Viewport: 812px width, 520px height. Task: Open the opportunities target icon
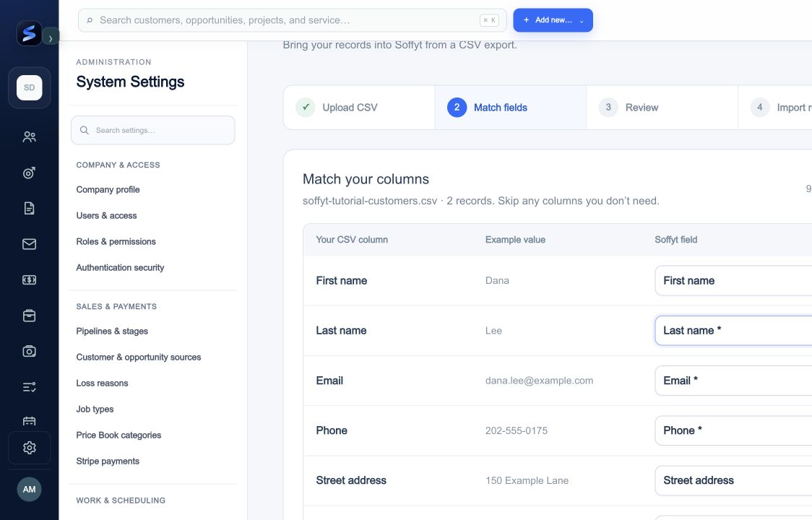click(29, 173)
